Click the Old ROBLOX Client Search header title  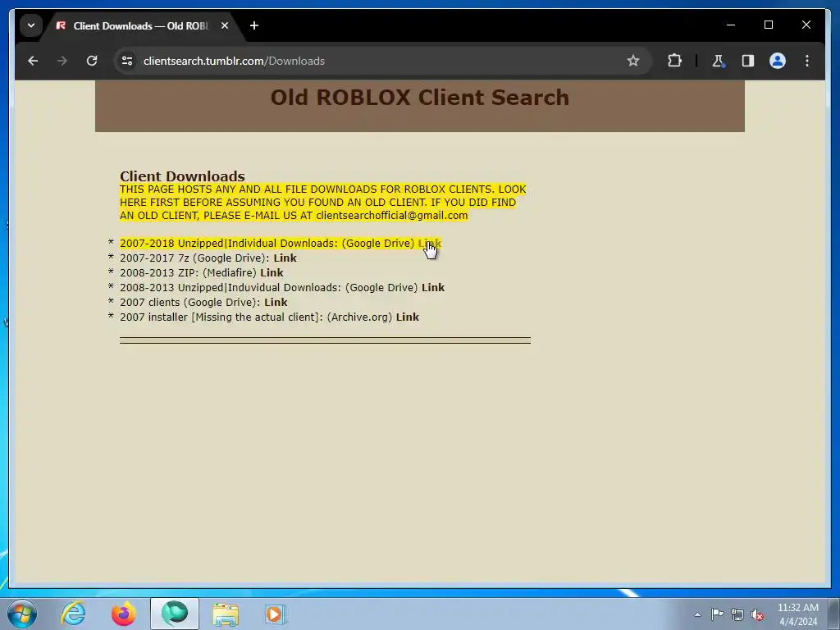[x=420, y=98]
